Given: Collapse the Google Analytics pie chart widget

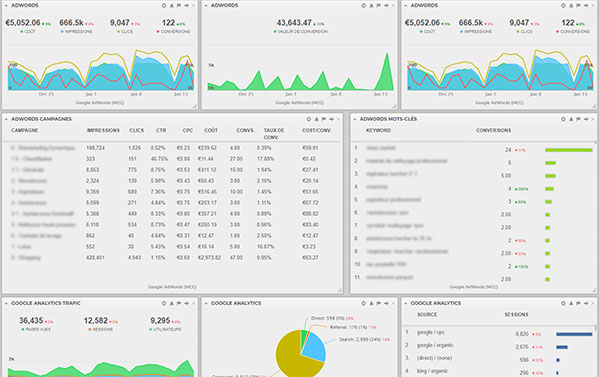Looking at the screenshot, I should pyautogui.click(x=206, y=304).
